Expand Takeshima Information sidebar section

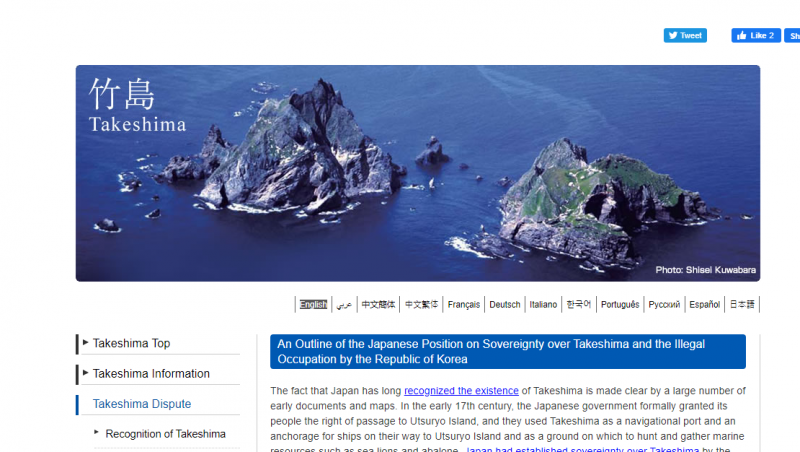[x=151, y=374]
